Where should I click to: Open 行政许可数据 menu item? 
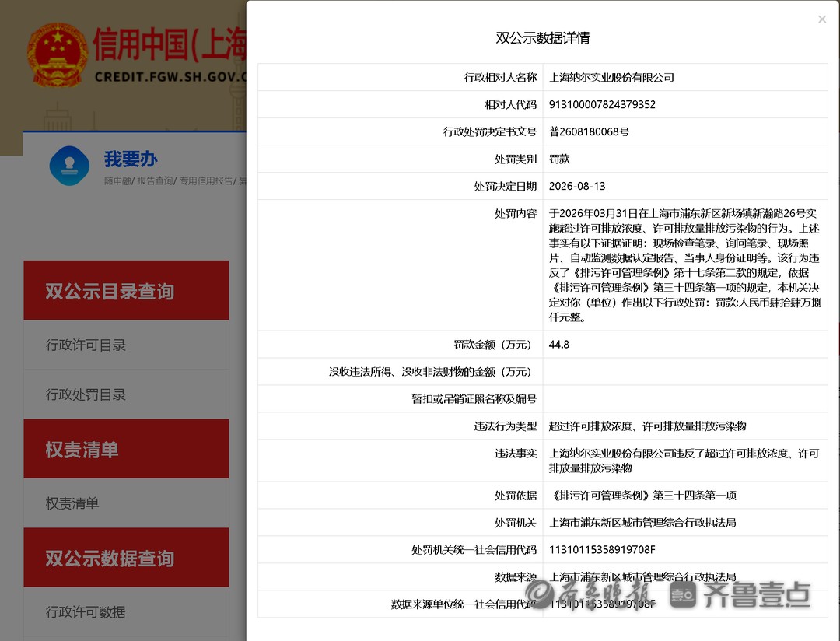click(x=86, y=611)
